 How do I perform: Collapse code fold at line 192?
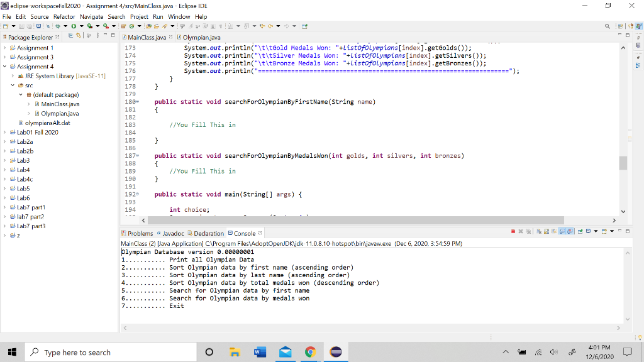pyautogui.click(x=138, y=194)
